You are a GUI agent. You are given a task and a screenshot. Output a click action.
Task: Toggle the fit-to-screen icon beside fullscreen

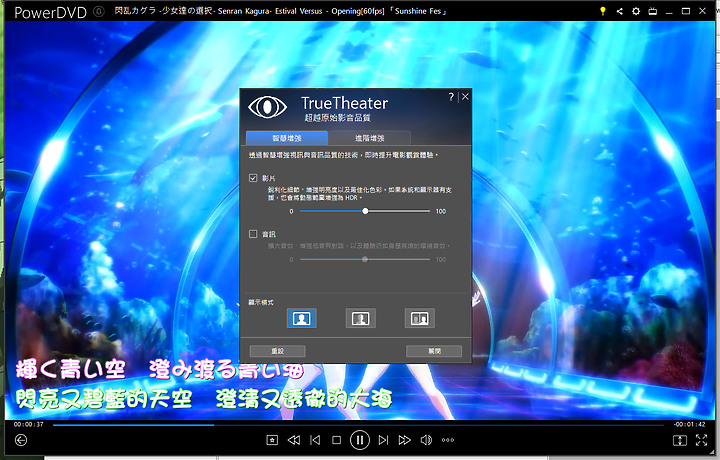point(680,440)
